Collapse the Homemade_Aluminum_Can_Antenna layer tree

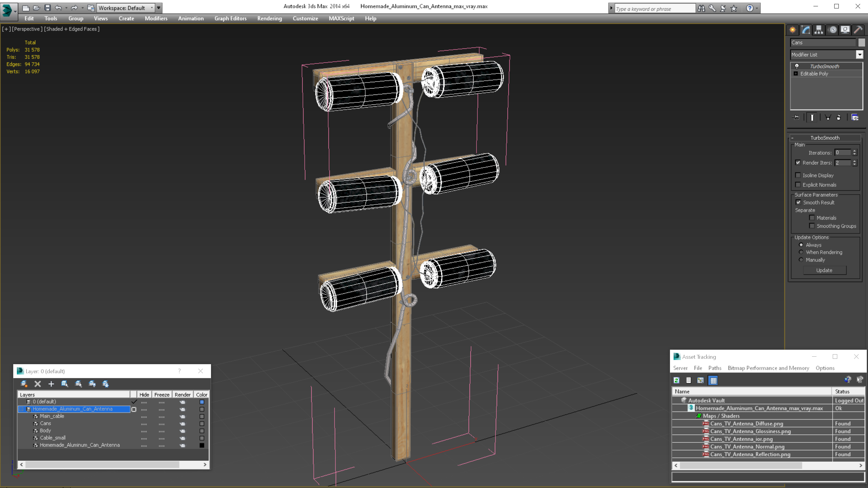pyautogui.click(x=21, y=409)
